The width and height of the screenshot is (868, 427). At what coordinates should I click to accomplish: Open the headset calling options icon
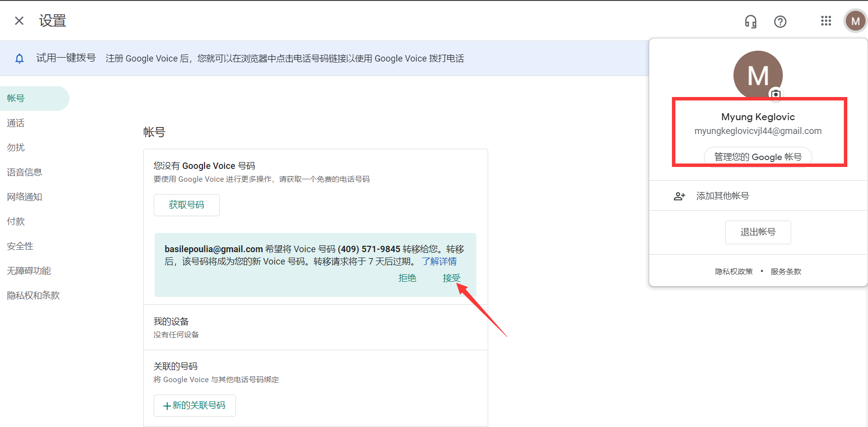point(751,22)
